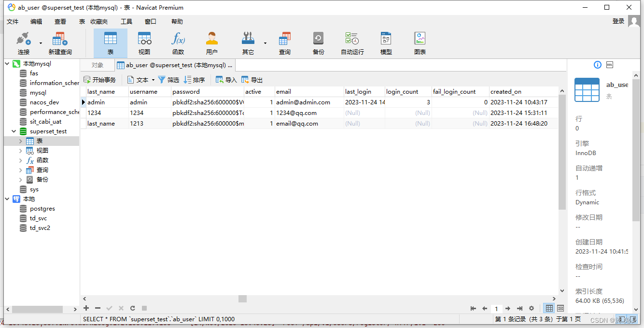Collapse the superset_test database node
Viewport: 644px width, 328px height.
14,131
